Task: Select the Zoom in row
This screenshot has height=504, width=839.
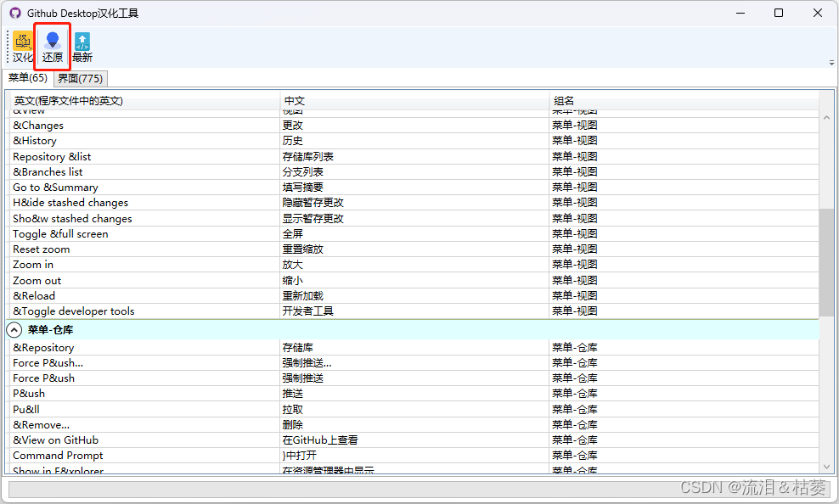Action: pos(414,265)
